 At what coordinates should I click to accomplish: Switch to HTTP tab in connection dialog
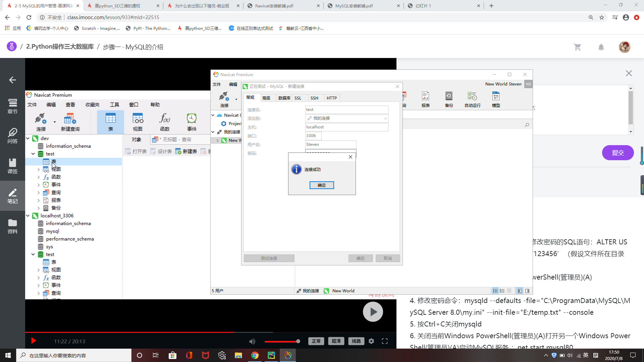tap(332, 98)
